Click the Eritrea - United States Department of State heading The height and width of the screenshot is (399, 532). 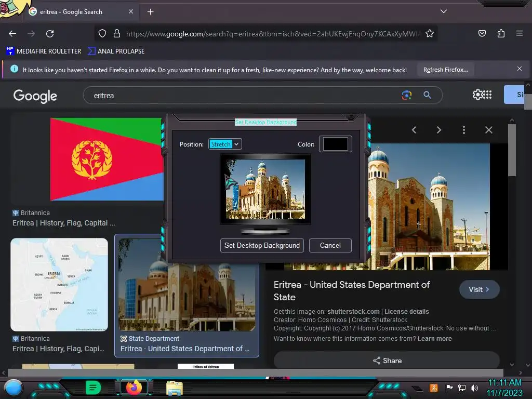click(x=352, y=291)
